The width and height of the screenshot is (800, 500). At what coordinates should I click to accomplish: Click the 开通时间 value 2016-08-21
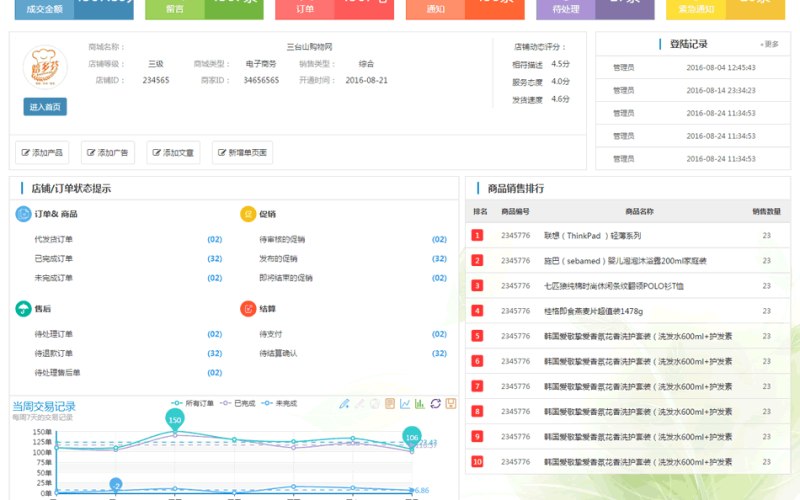click(x=366, y=80)
